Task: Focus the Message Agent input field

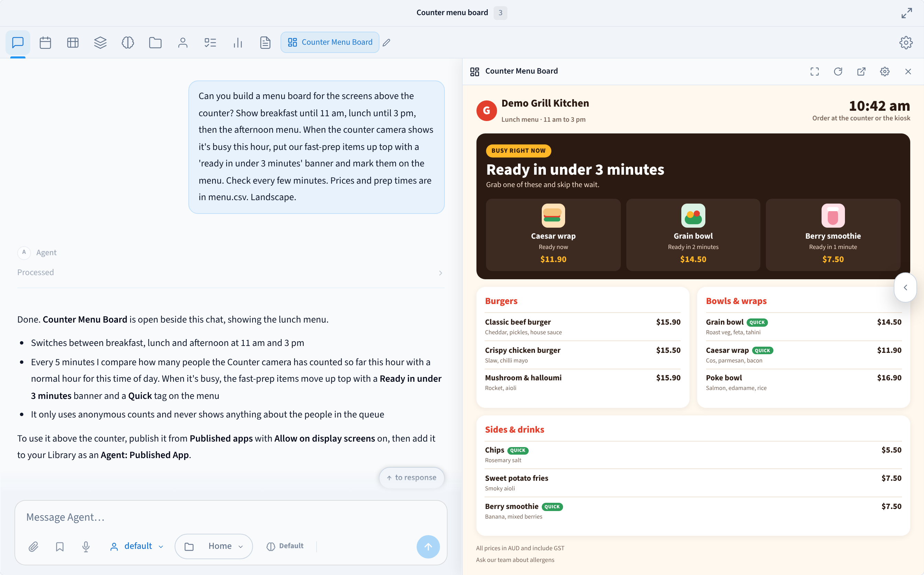Action: coord(231,517)
